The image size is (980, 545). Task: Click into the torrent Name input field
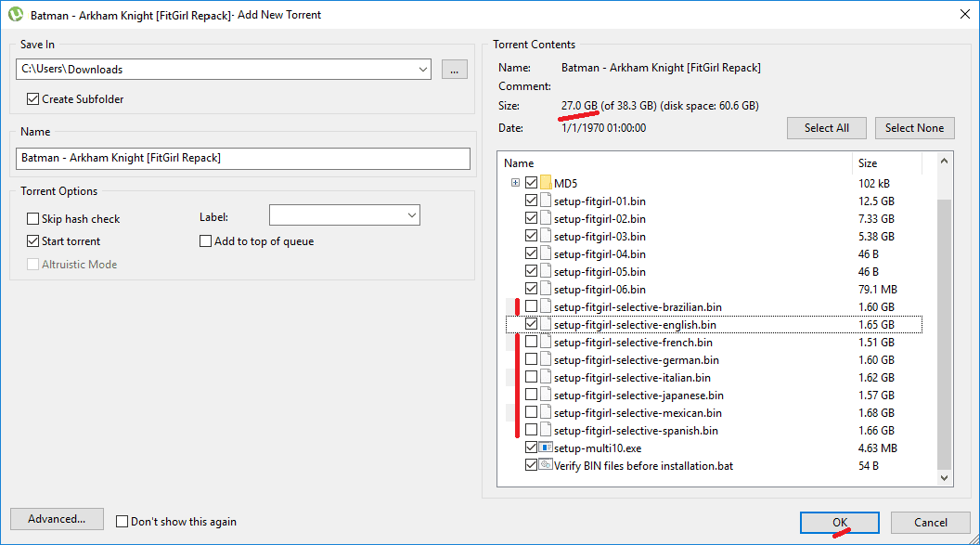242,158
